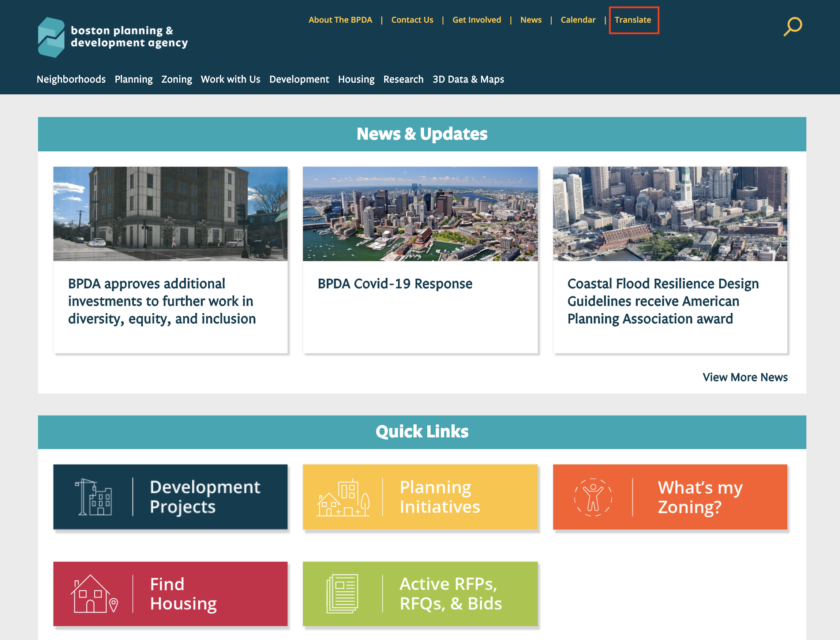This screenshot has width=840, height=640.
Task: Click the person icon on What's my Zoning
Action: tap(593, 497)
